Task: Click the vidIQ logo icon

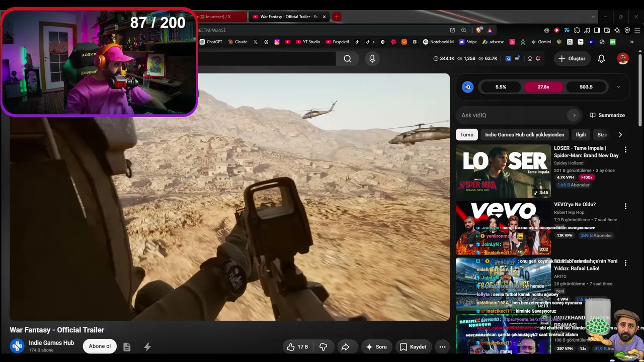Action: [468, 87]
